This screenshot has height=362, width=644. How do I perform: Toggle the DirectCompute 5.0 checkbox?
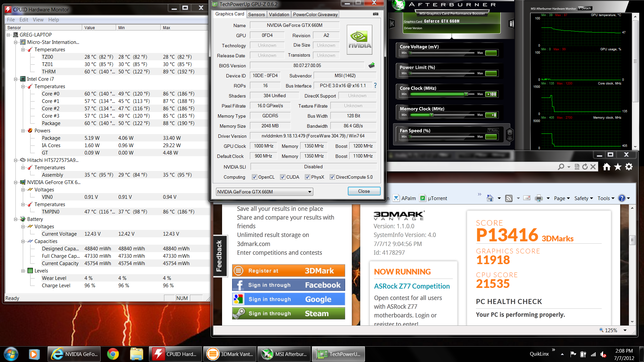pos(332,177)
